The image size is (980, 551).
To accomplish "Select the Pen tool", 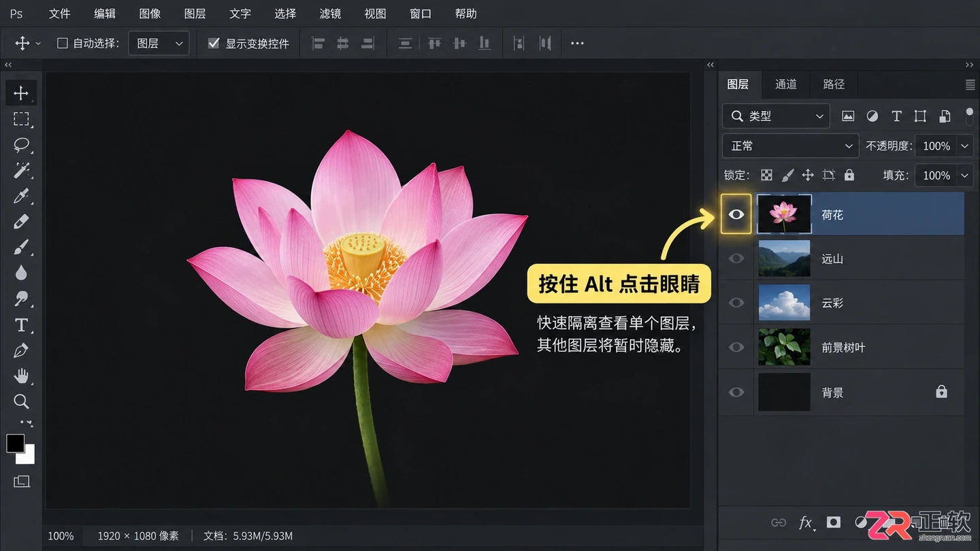I will pos(21,351).
